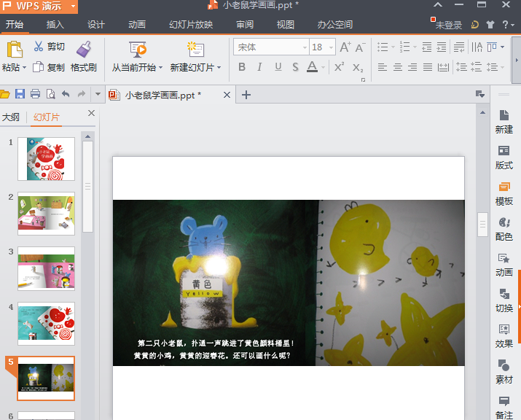Toggle text Shadow (S) formatting
The width and height of the screenshot is (521, 420).
(295, 67)
